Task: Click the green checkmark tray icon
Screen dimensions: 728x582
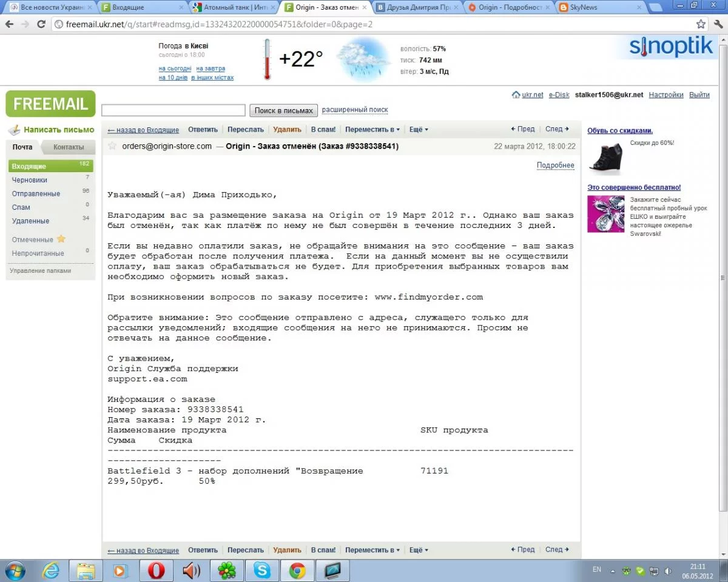Action: 640,570
